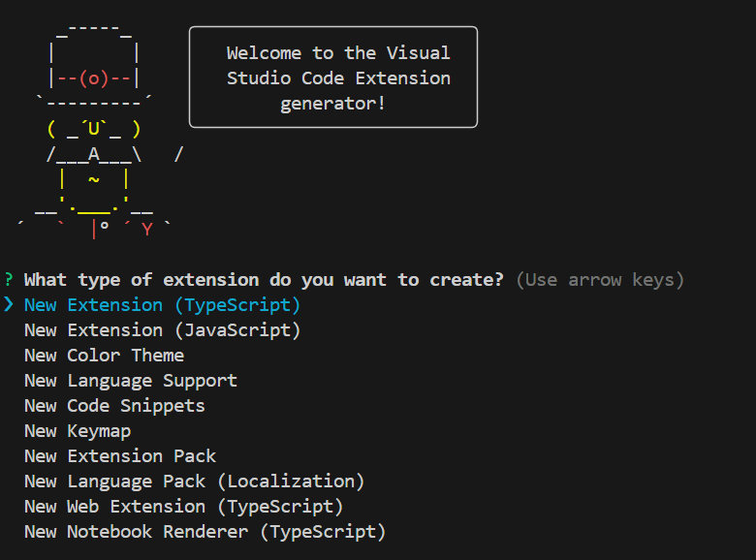756x560 pixels.
Task: Choose New Language Pack (Localization)
Action: click(x=194, y=482)
